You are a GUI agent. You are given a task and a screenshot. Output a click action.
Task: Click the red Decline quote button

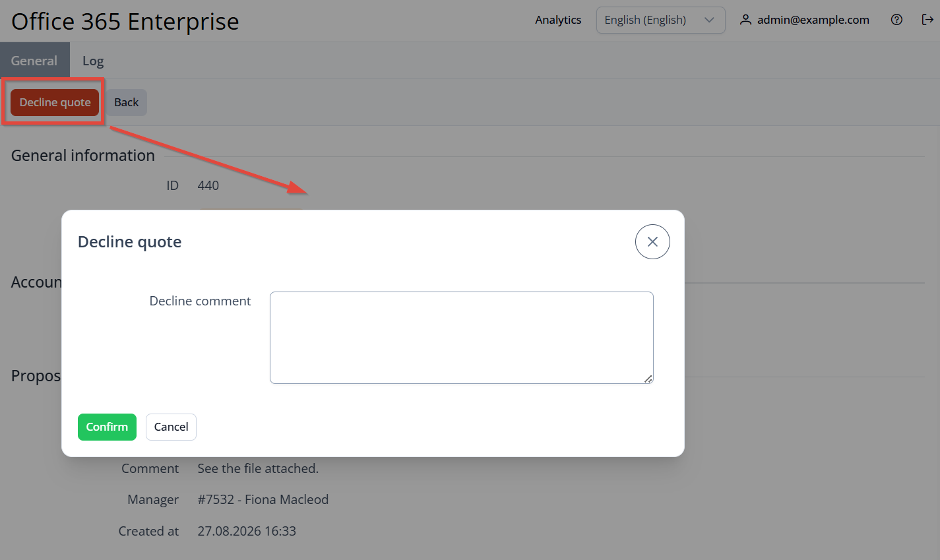(55, 102)
